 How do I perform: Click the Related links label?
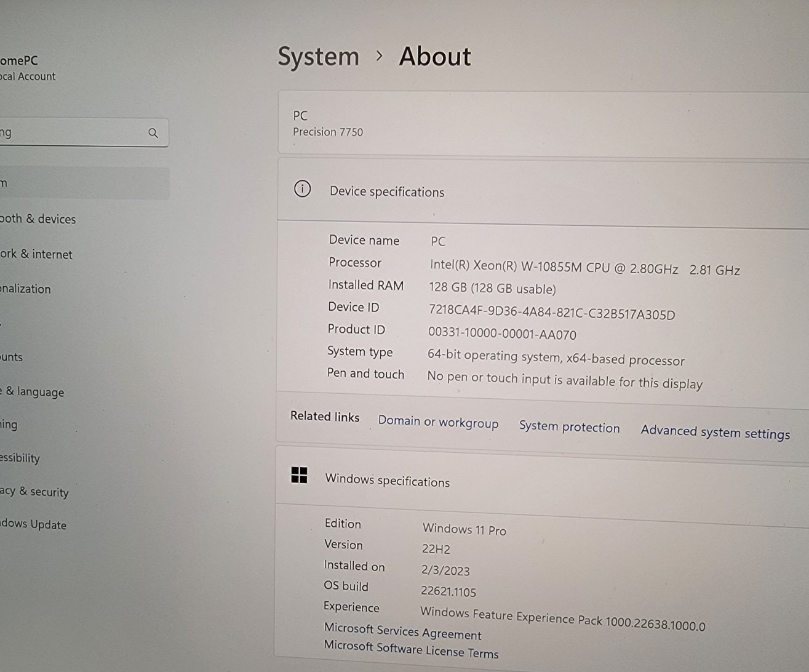coord(325,417)
